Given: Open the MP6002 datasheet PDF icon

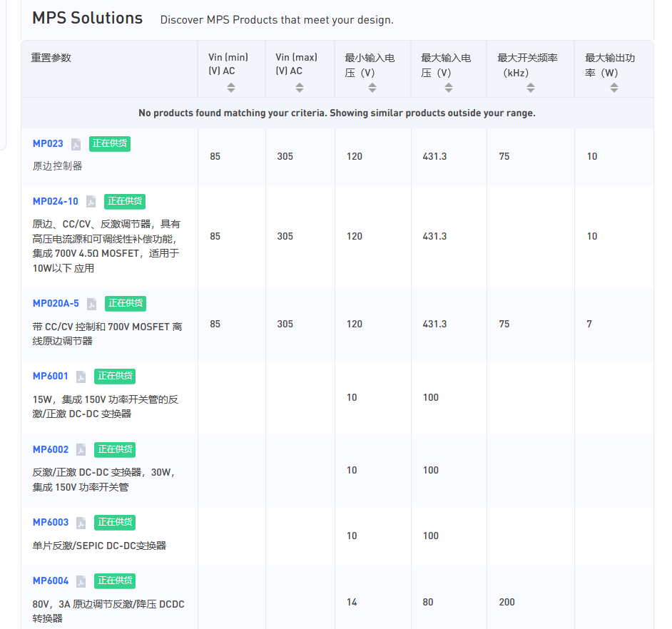Looking at the screenshot, I should click(x=81, y=450).
